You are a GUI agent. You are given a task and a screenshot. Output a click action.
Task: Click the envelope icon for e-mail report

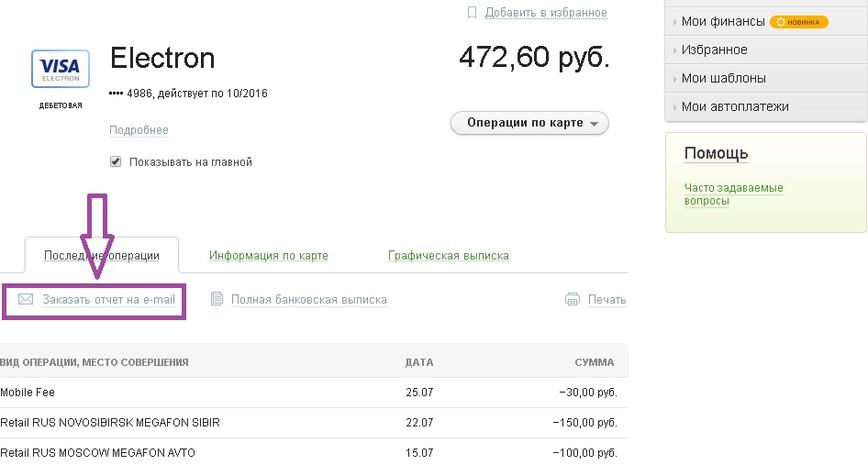[26, 299]
